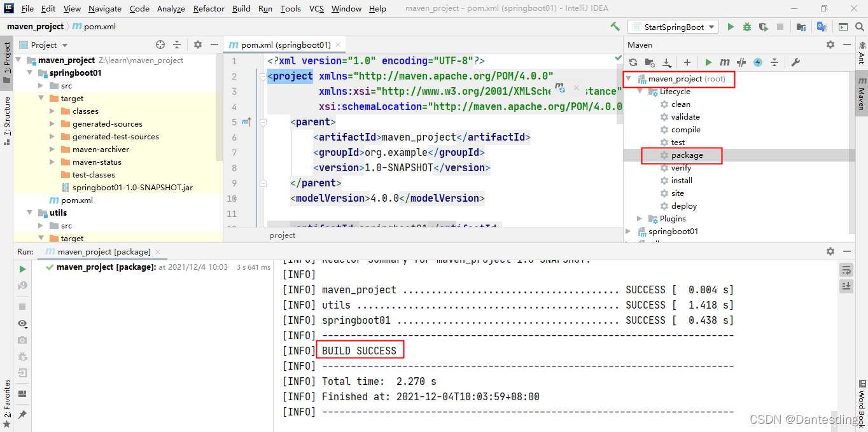Toggle soft-wrap in the Run console
868x432 pixels.
tap(846, 270)
